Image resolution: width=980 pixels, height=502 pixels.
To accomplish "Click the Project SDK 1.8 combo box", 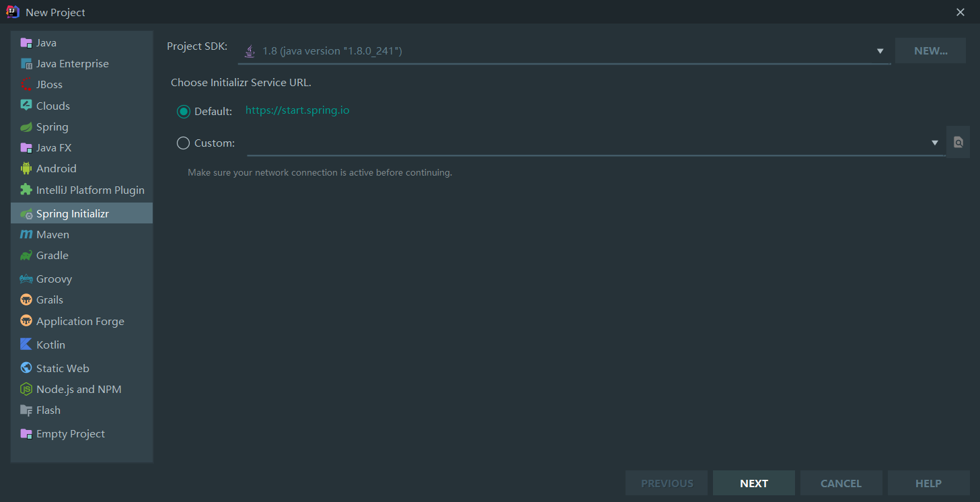I will 564,51.
